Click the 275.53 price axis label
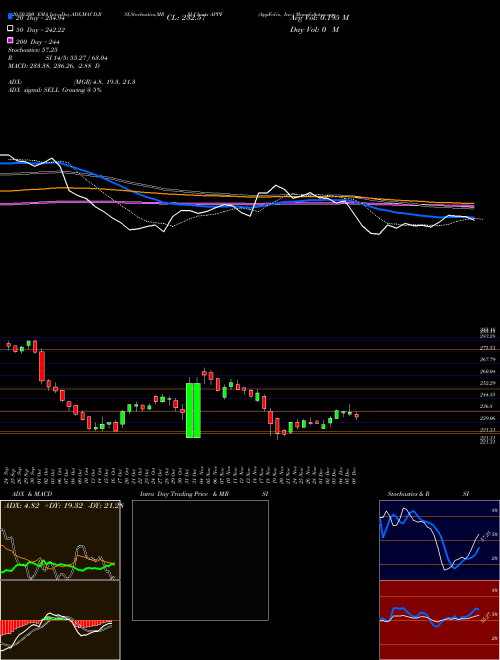Screen dimensions: 500x660 487,348
